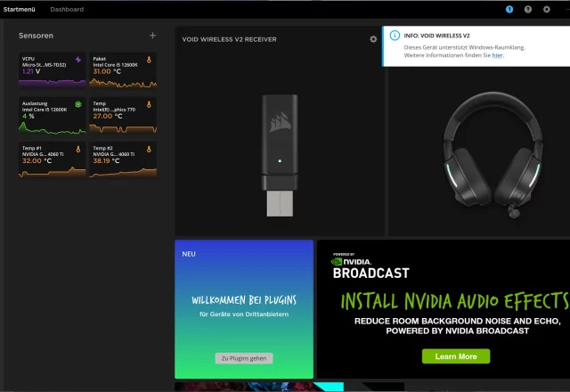Open VOID Wireless V2 Receiver device settings gear

pyautogui.click(x=373, y=39)
